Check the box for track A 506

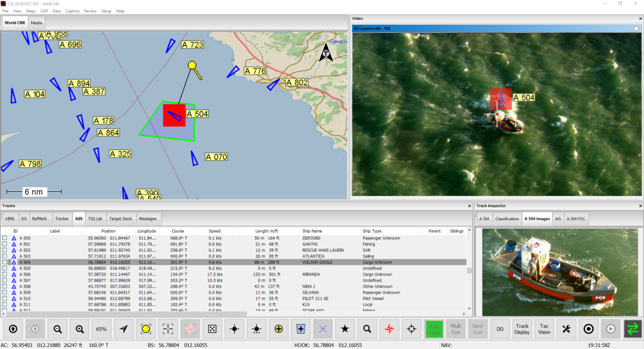pos(5,274)
